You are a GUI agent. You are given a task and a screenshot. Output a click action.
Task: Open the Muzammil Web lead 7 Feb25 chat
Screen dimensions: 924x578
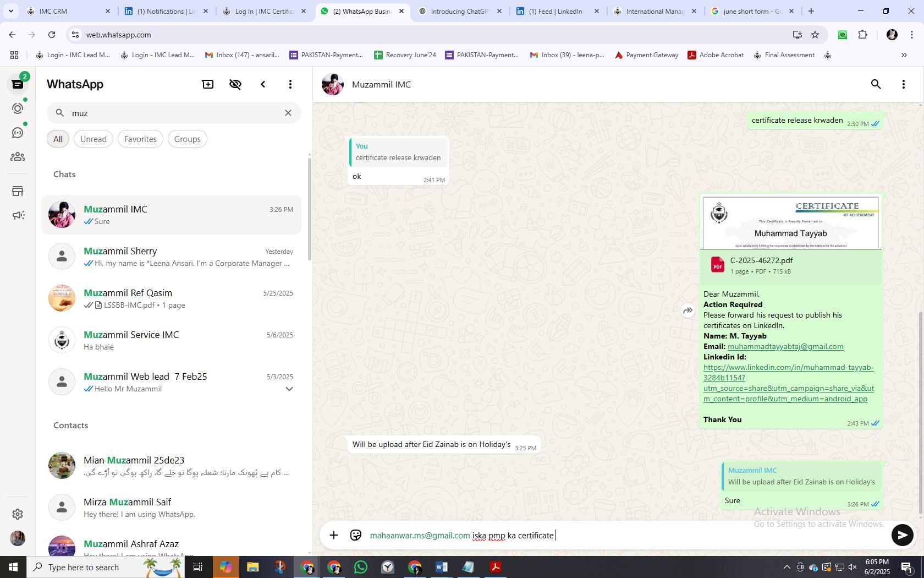pyautogui.click(x=172, y=382)
